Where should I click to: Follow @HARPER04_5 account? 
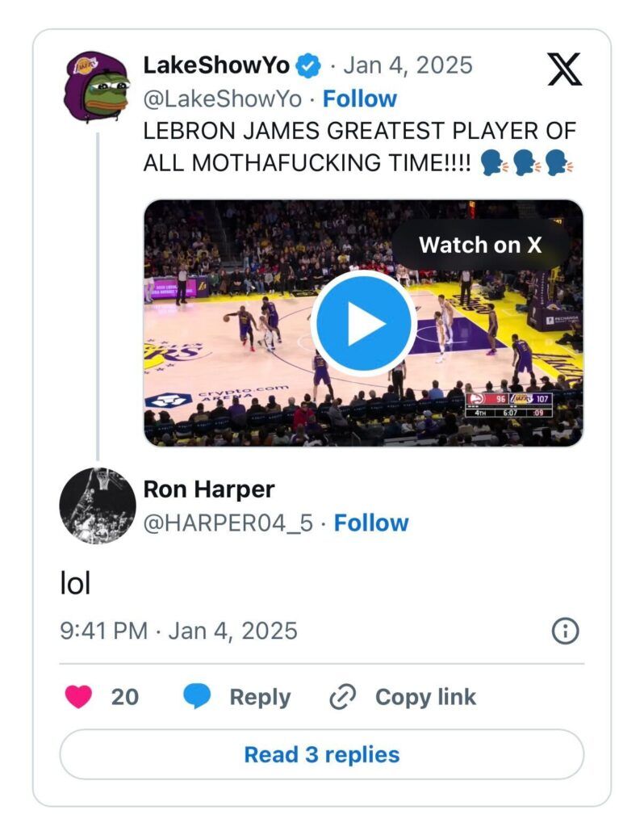371,523
